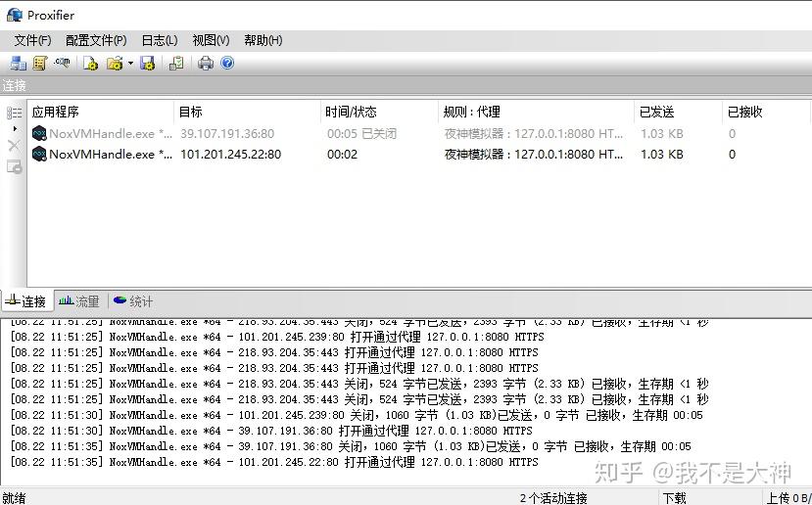Open Proxy Servers settings toolbar icon
812x505 pixels.
point(19,63)
